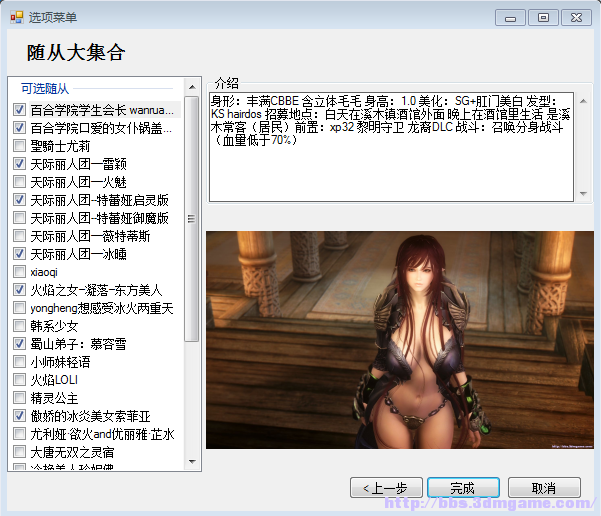
Task: Click inside the 介绍 description text box
Action: [391, 147]
